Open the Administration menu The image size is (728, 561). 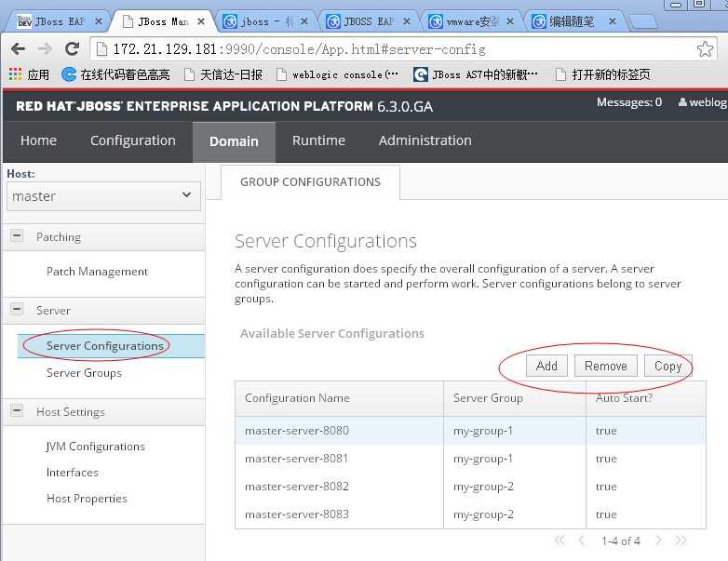tap(425, 140)
